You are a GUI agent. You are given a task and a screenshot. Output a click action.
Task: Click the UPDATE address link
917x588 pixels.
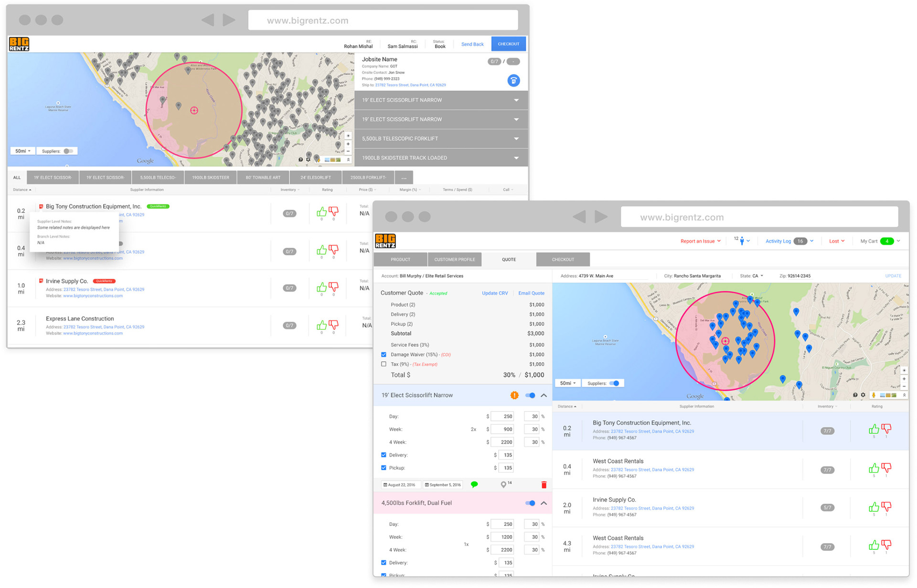tap(893, 276)
